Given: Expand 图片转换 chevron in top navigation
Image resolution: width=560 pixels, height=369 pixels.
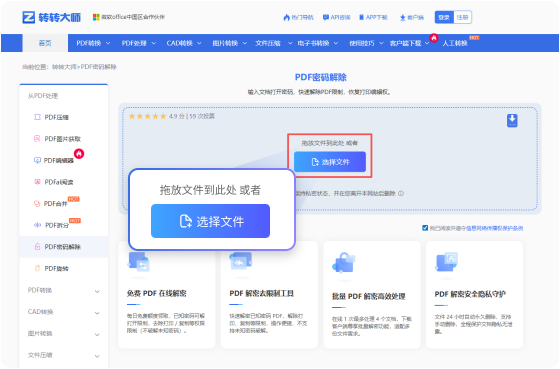Looking at the screenshot, I should pos(245,43).
